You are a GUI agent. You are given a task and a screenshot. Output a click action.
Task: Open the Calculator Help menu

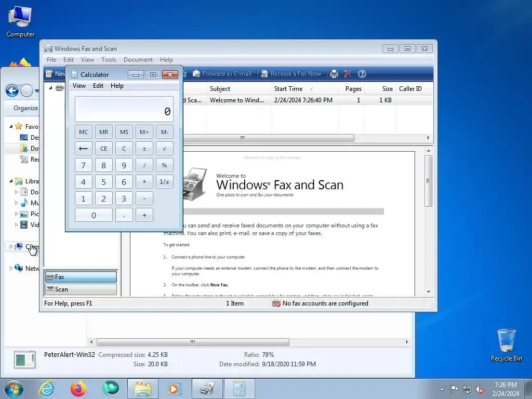point(117,86)
